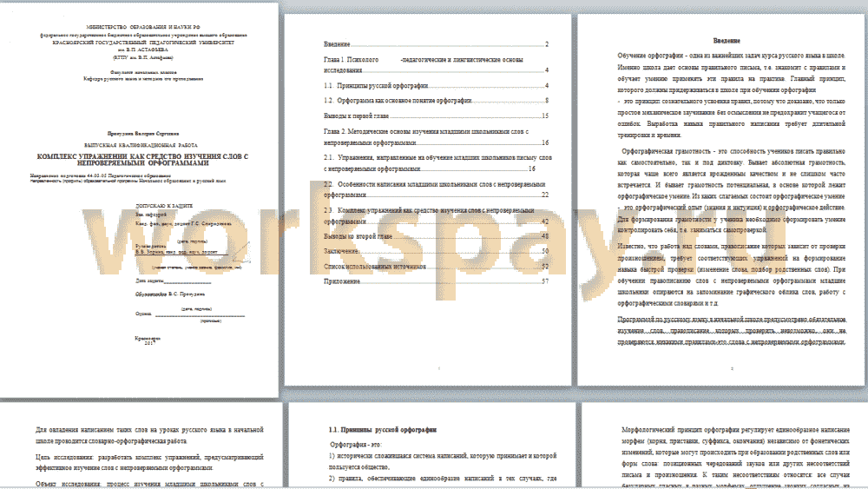Image resolution: width=868 pixels, height=489 pixels.
Task: Click 'МИНИСТЕРСТВО ОБРАЗОВАНИЯ И НАУКИ РФ' on the title page
Action: pos(143,27)
